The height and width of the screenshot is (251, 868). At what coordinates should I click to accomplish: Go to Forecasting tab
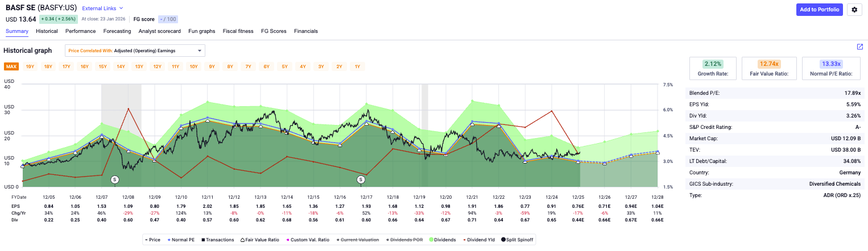coord(117,31)
